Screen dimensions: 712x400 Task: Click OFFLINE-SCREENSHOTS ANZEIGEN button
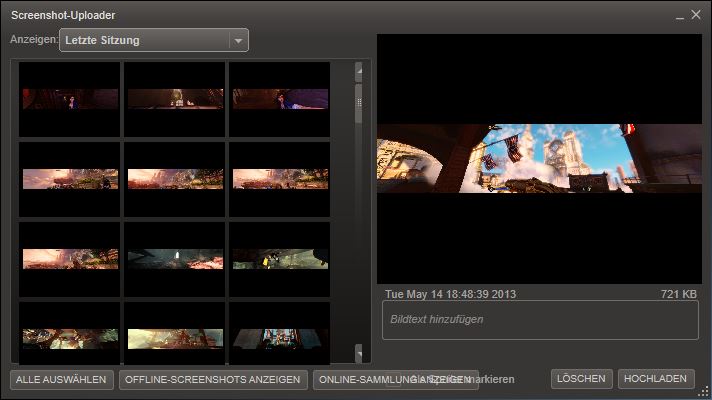pos(213,380)
